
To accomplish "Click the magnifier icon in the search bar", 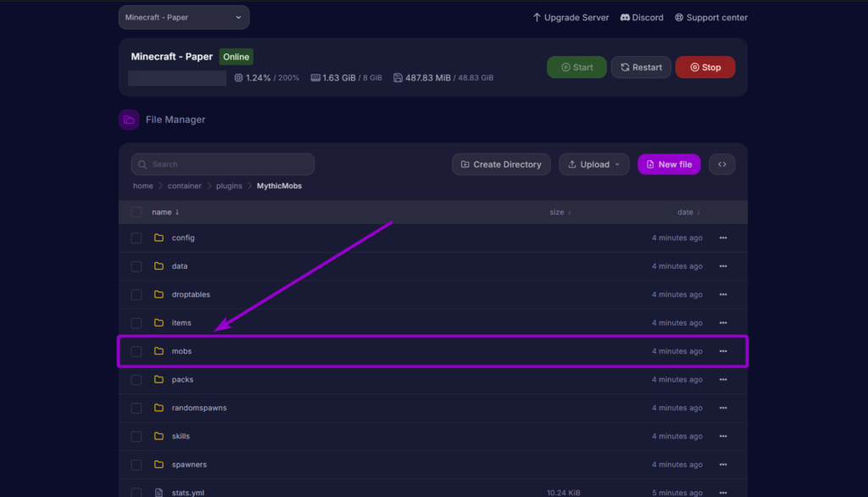I will 142,164.
